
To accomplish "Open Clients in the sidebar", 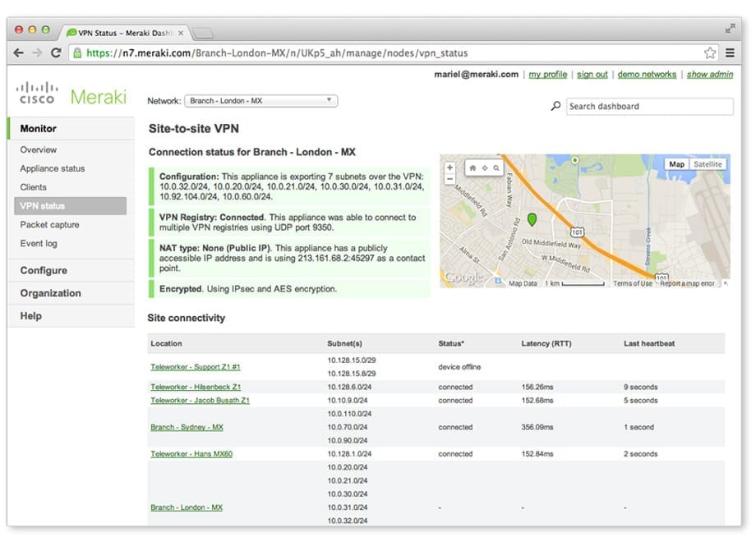I will 33,187.
